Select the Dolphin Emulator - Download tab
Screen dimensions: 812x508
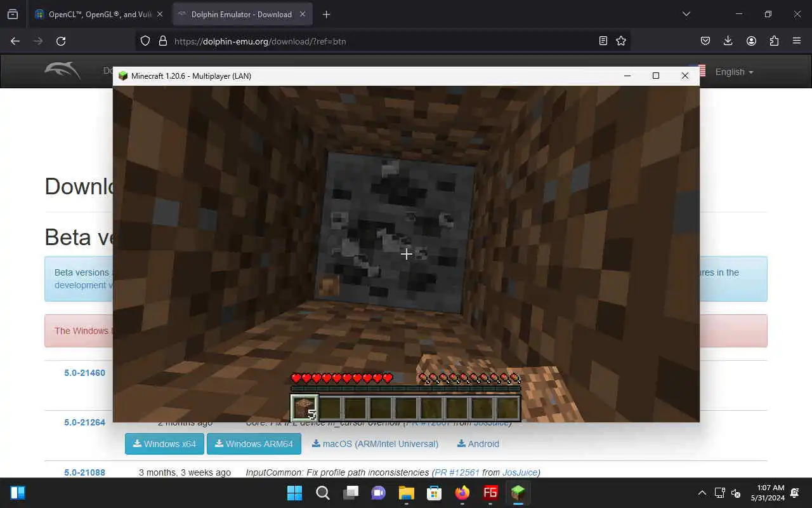coord(242,14)
